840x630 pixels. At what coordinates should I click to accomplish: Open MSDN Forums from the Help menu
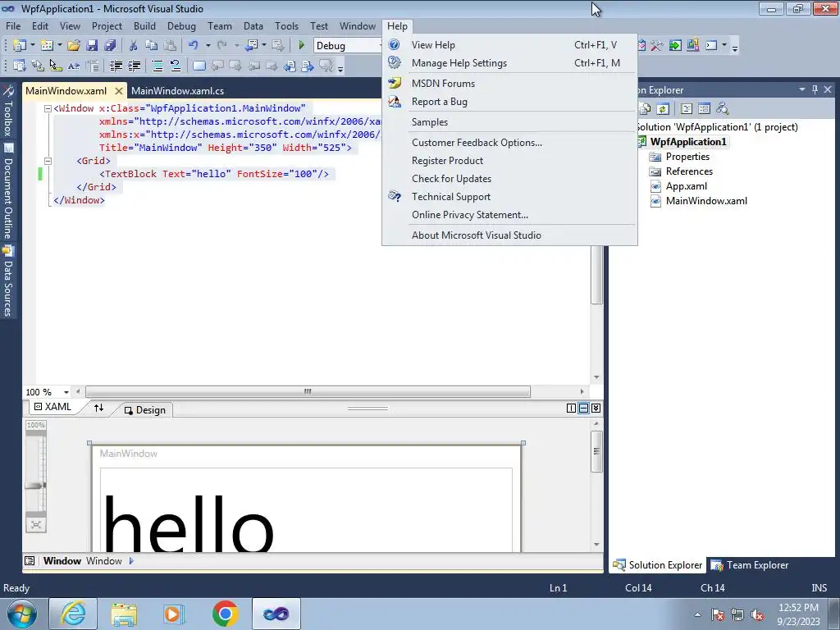click(x=509, y=84)
